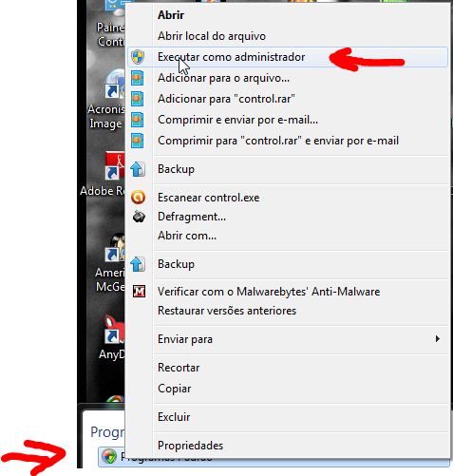The height and width of the screenshot is (476, 453).
Task: Click the Malwarebytes red M icon
Action: [x=139, y=292]
